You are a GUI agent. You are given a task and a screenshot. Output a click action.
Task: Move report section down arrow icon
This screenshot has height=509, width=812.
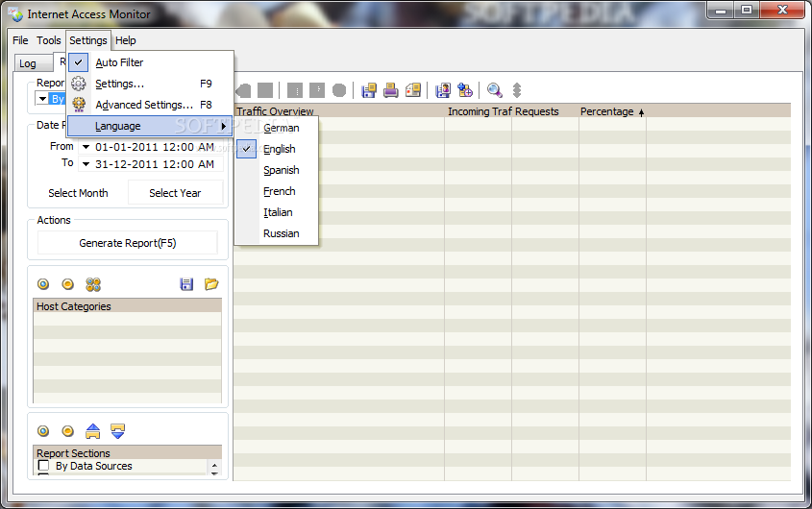(117, 431)
